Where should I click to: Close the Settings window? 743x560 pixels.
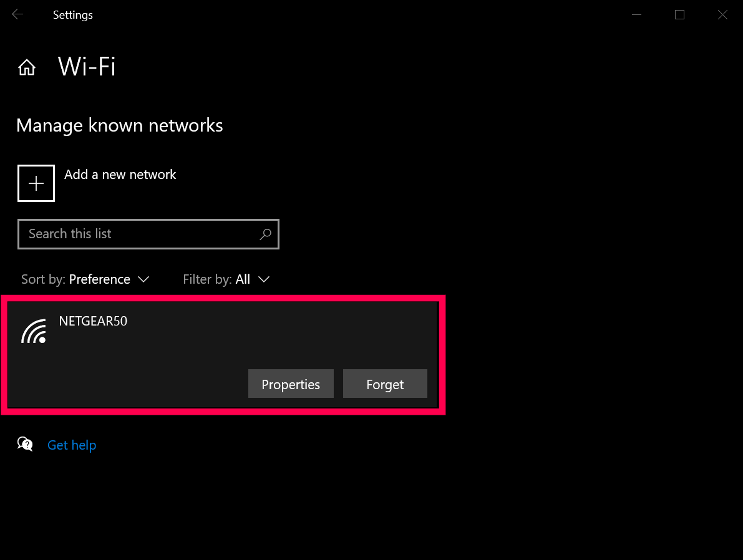click(x=722, y=15)
